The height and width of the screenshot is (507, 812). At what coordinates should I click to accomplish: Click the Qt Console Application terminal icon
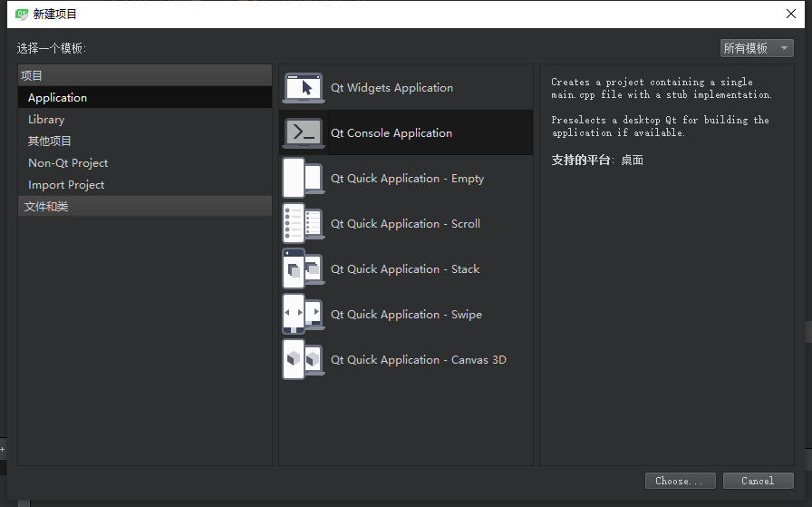point(304,132)
